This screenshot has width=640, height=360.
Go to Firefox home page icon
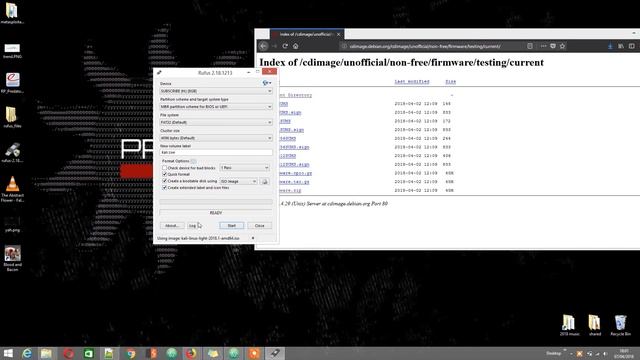pos(296,46)
